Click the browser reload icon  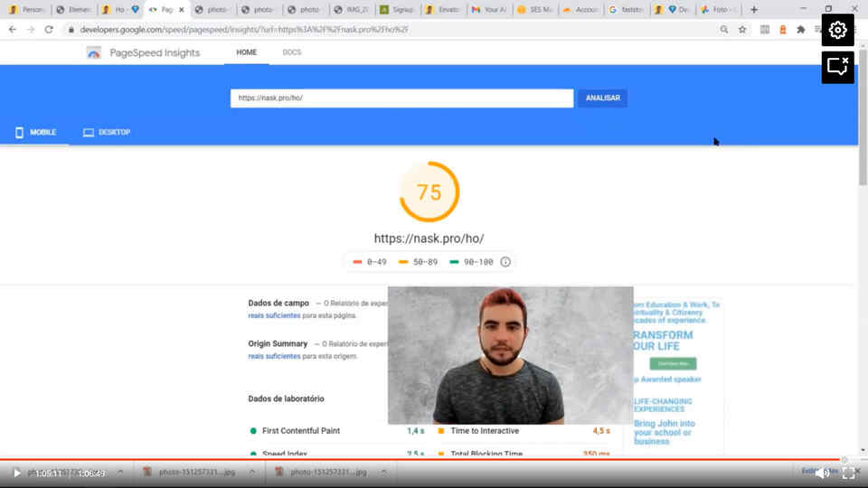click(49, 29)
